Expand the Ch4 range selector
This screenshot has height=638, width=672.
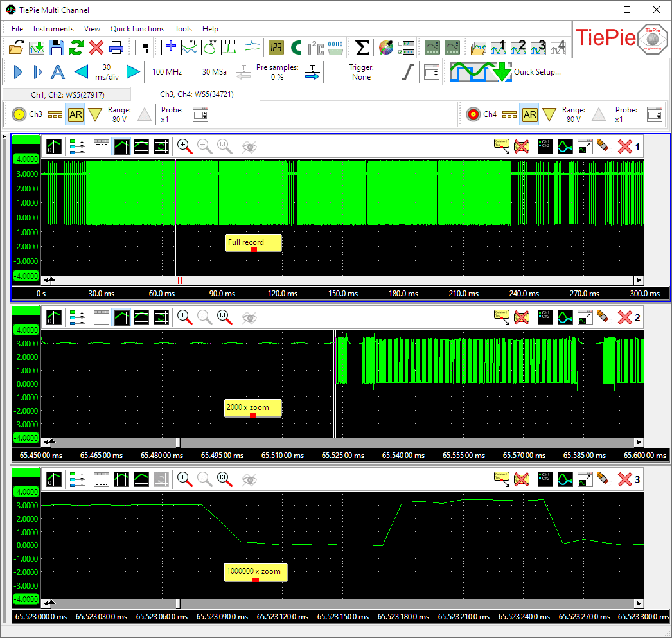pyautogui.click(x=550, y=114)
